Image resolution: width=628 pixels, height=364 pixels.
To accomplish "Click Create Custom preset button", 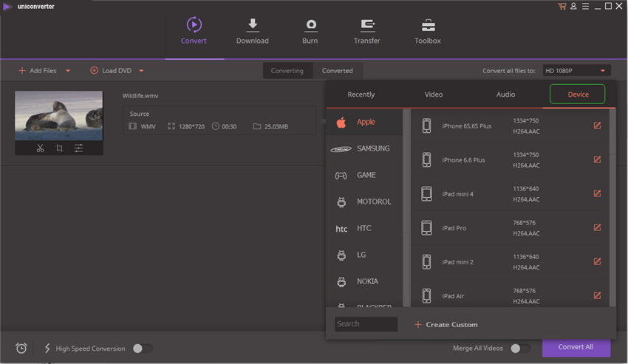I will [x=446, y=324].
